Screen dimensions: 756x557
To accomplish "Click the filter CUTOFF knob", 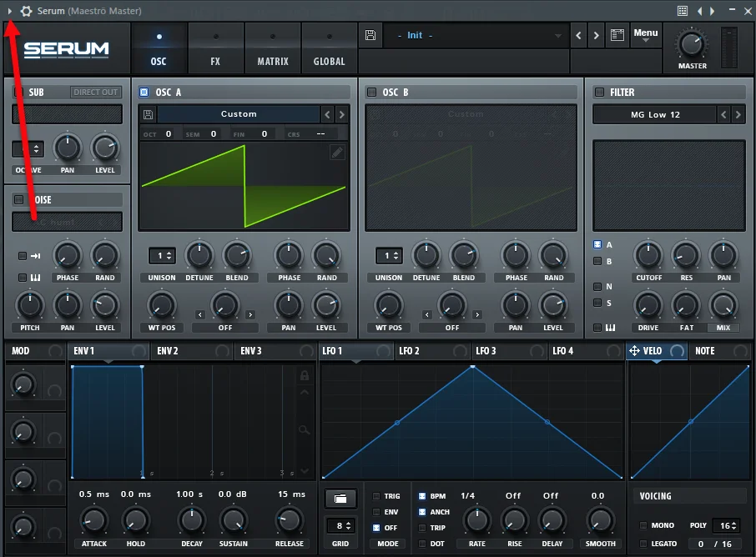I will point(648,255).
